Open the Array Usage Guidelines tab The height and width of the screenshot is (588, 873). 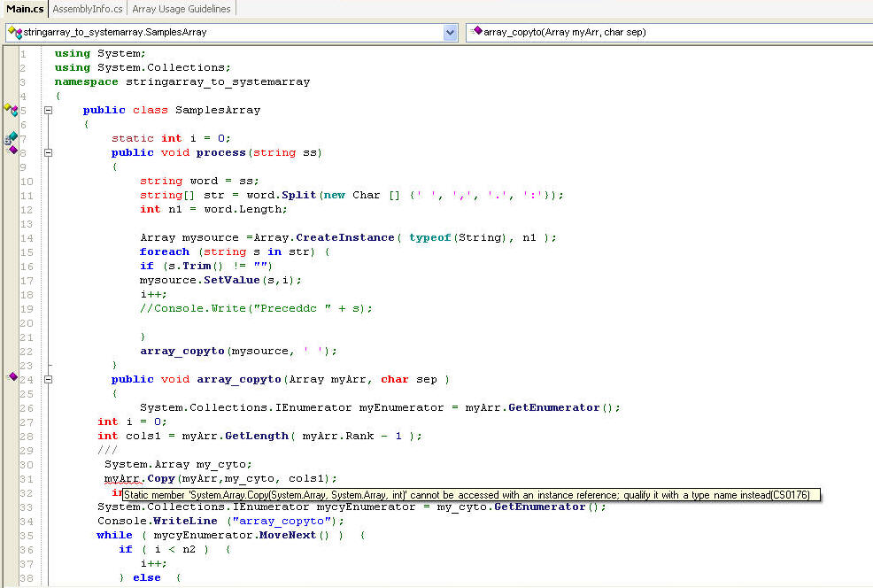click(182, 9)
